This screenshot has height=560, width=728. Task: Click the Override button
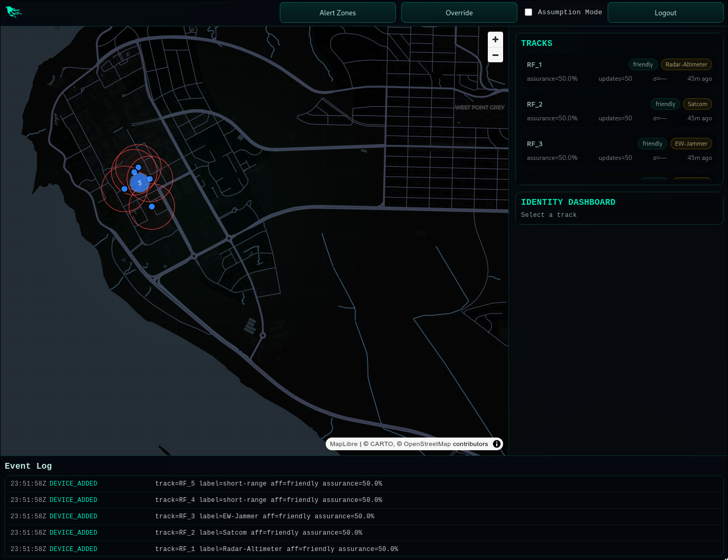point(459,13)
